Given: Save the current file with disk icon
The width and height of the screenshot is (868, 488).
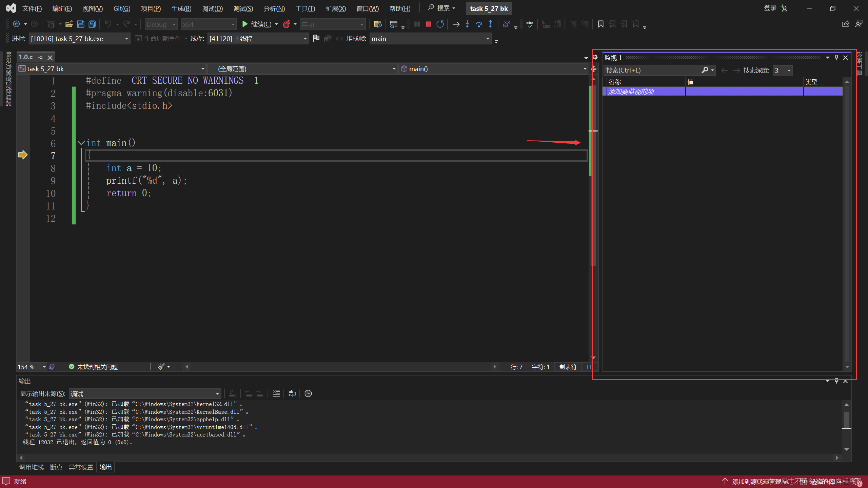Looking at the screenshot, I should tap(81, 24).
